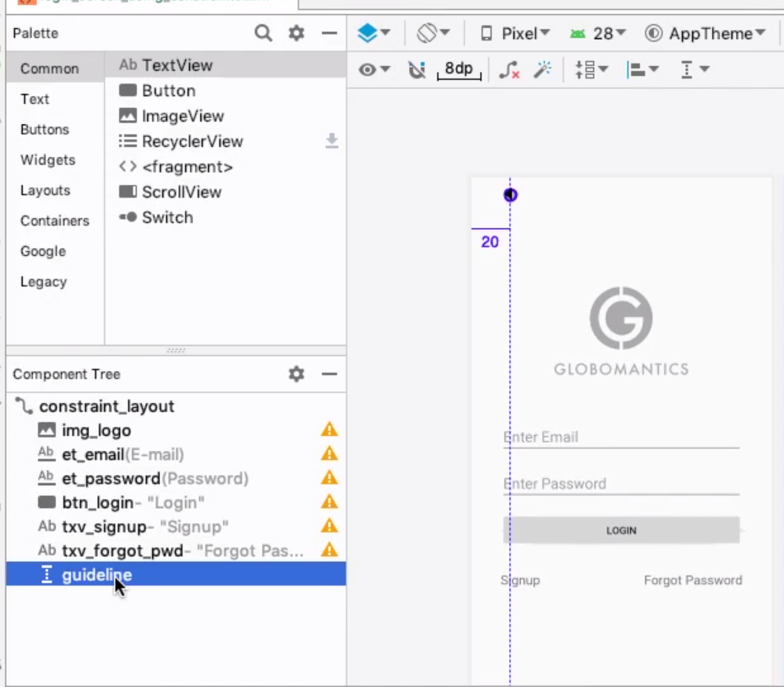Click the warning icon on txv_forgot_pwd
Screen dimensions: 784x687
pos(329,549)
